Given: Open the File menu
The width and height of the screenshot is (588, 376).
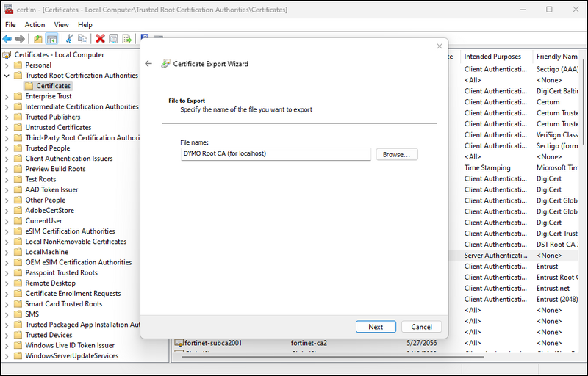Looking at the screenshot, I should point(10,24).
